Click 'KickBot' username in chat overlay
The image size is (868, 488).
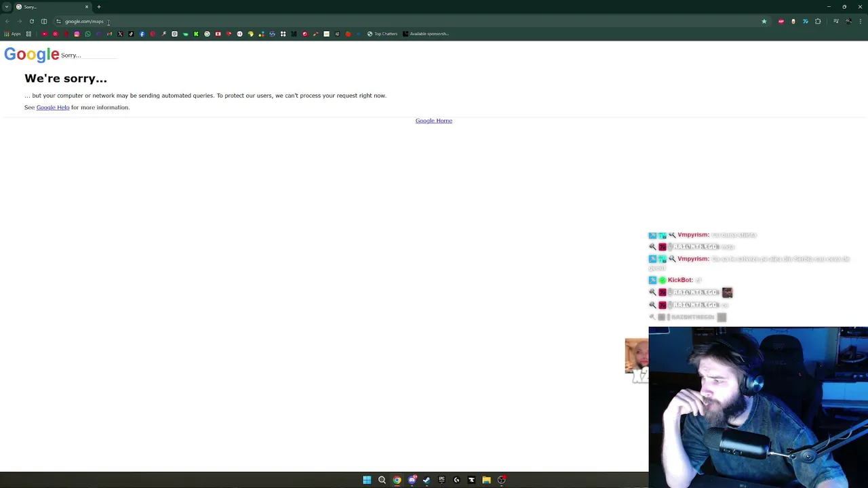tap(680, 280)
